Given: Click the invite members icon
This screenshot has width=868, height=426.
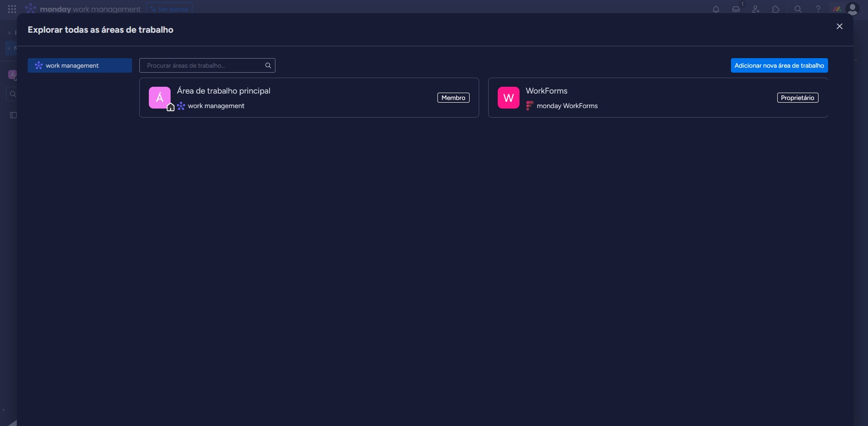Looking at the screenshot, I should point(756,9).
